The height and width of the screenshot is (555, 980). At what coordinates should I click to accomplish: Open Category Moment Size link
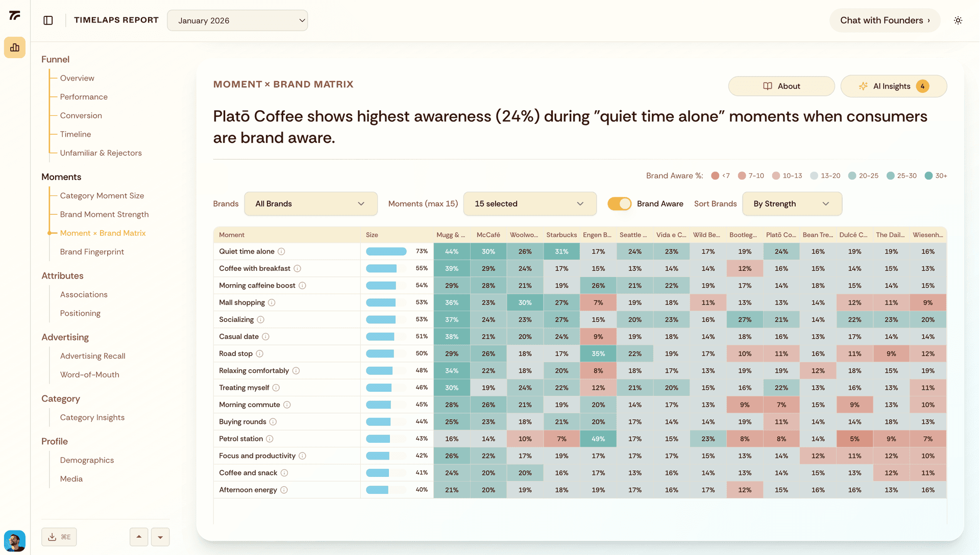coord(102,196)
